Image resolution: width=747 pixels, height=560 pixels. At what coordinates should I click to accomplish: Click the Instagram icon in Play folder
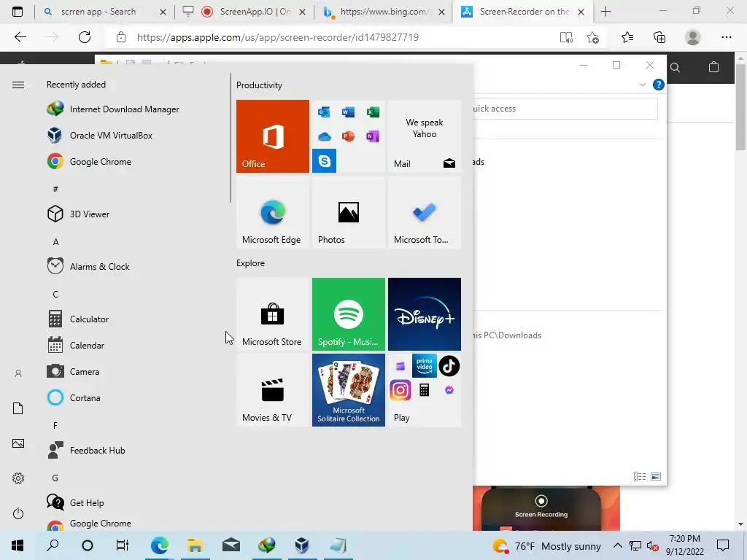click(x=400, y=390)
